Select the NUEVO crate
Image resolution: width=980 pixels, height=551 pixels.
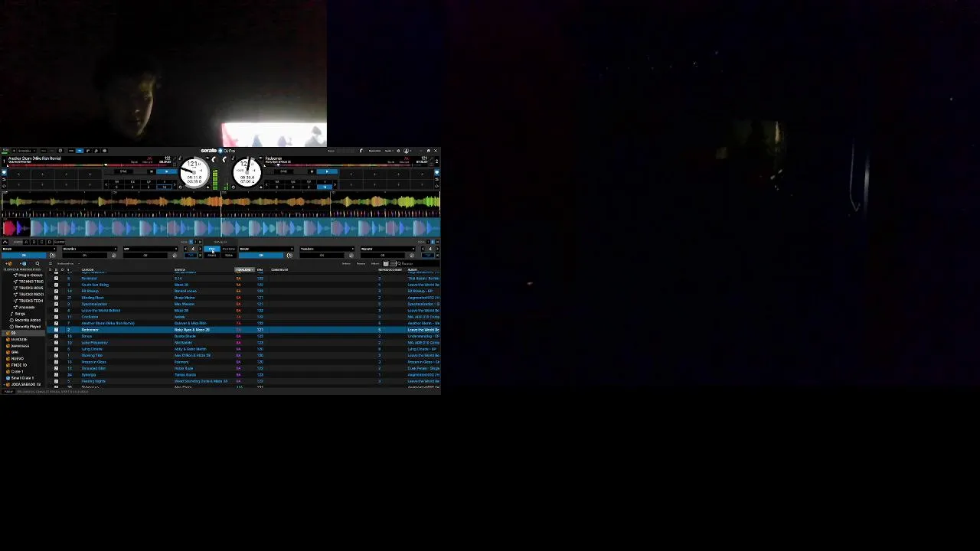(x=17, y=358)
